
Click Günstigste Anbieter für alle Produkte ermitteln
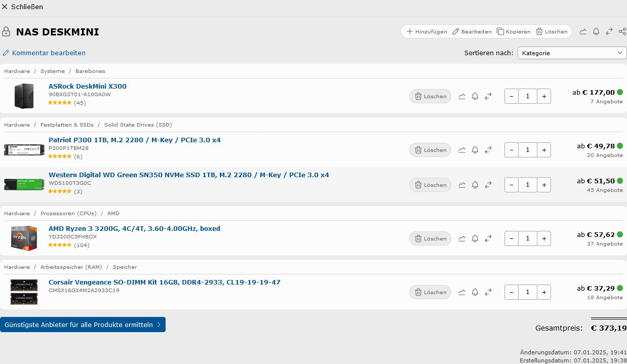83,325
